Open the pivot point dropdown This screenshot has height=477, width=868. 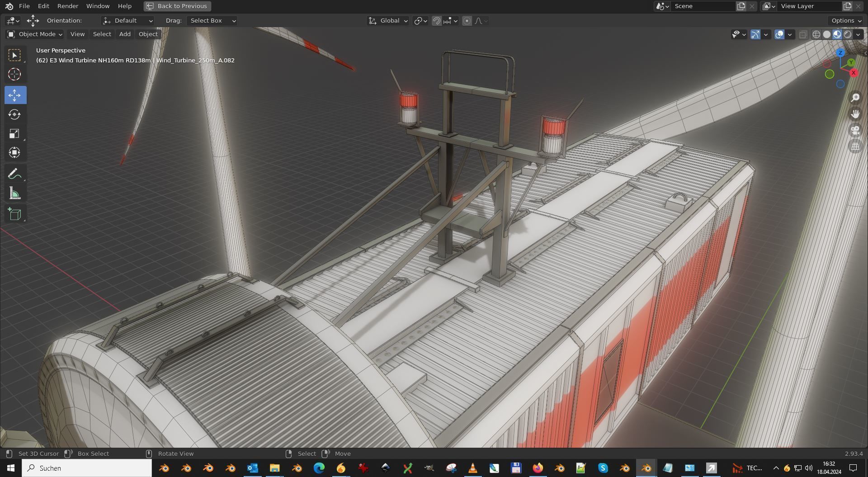click(x=420, y=21)
